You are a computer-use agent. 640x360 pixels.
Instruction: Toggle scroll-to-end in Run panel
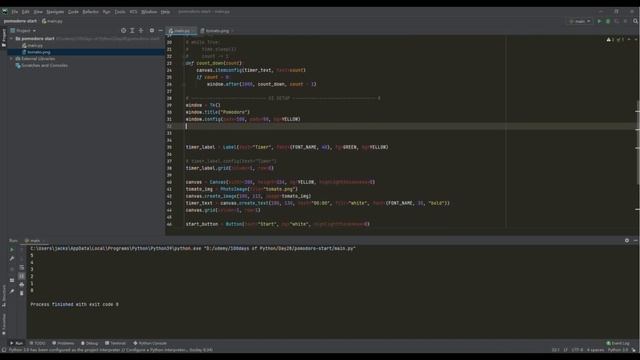(22, 276)
